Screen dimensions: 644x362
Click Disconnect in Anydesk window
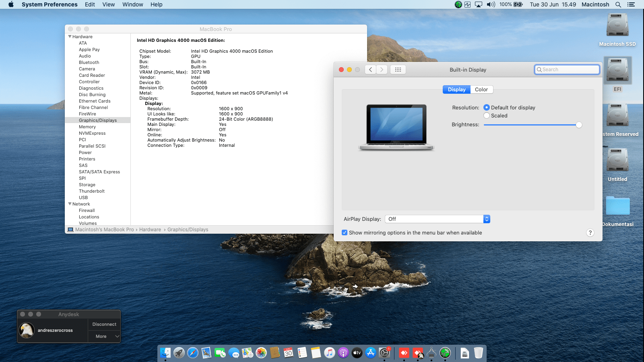point(104,324)
